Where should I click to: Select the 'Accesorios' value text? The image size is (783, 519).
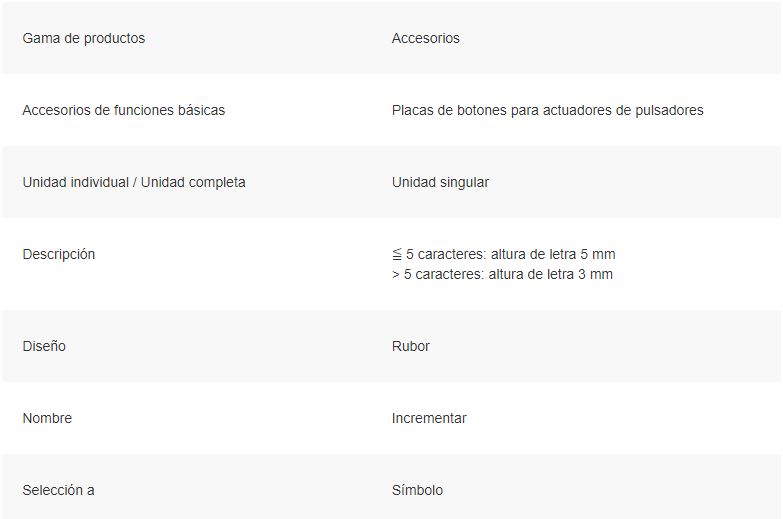point(425,38)
